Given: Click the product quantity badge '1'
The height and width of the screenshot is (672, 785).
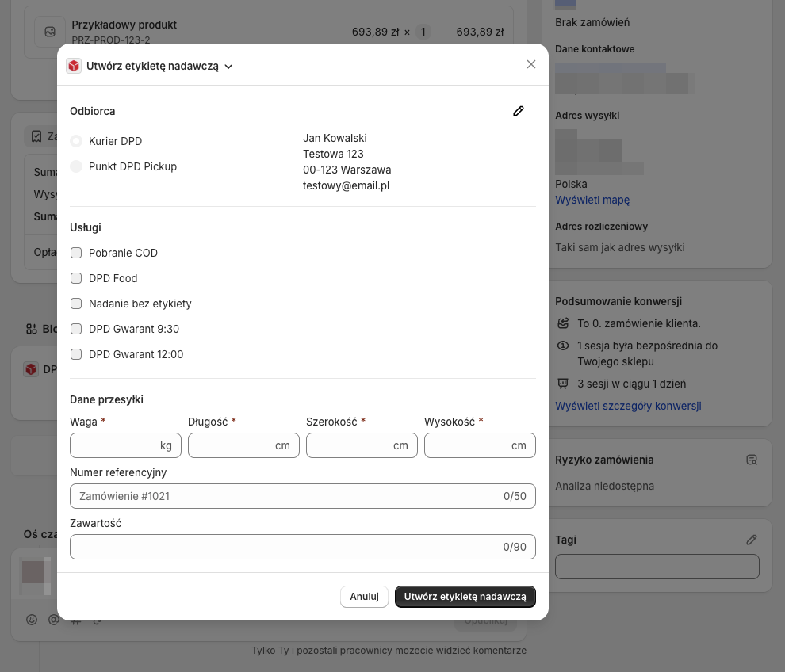Looking at the screenshot, I should [423, 32].
